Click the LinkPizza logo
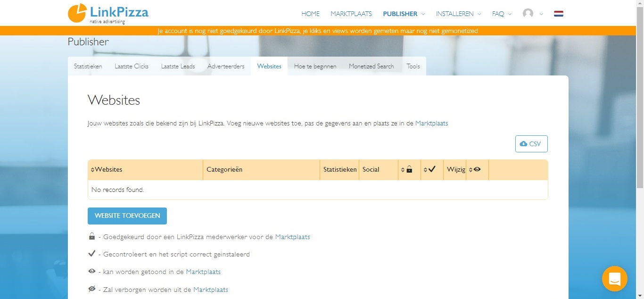 click(108, 13)
